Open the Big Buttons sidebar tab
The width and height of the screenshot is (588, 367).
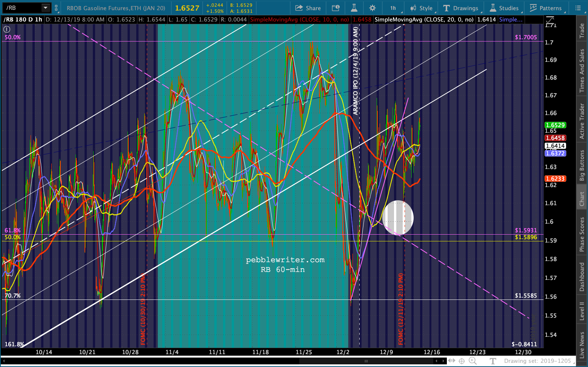pos(582,165)
